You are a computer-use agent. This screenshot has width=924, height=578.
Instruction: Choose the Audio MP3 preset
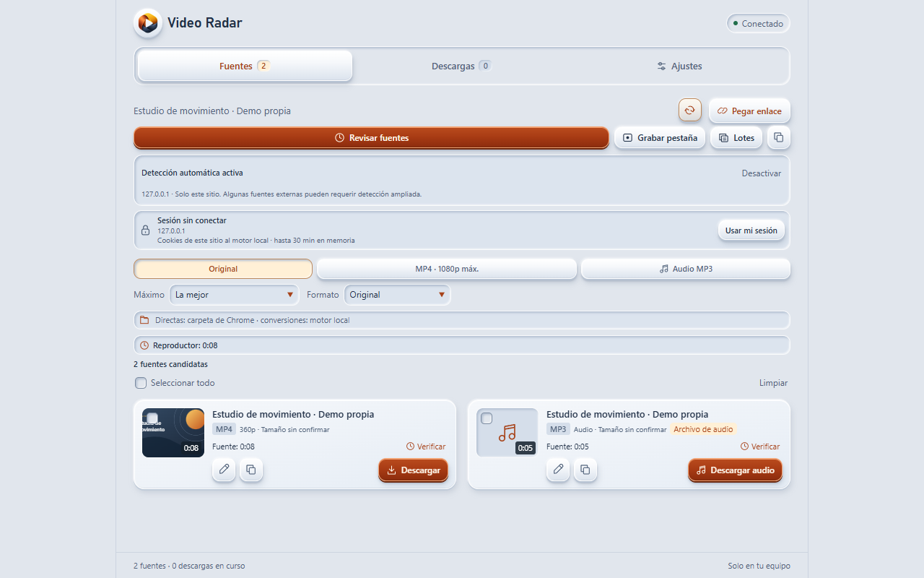(686, 269)
